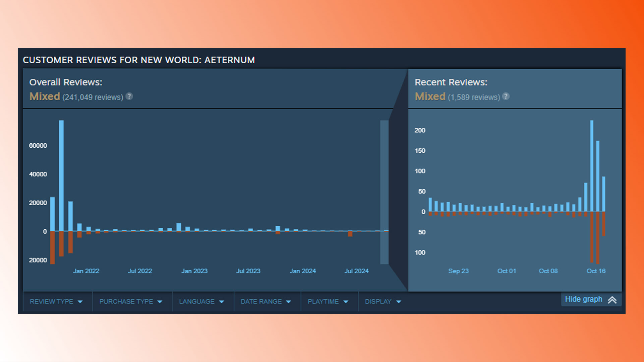Click the Mixed rating under Overall Reviews

coord(45,96)
